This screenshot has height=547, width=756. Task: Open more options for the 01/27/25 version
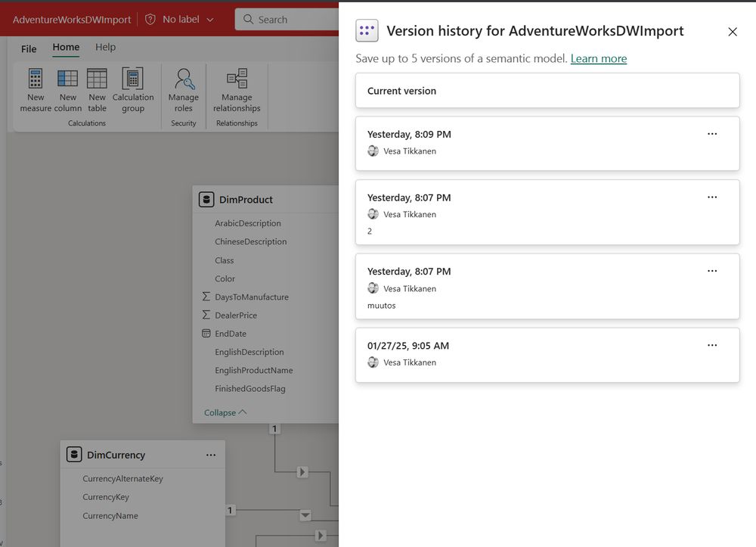click(x=712, y=345)
